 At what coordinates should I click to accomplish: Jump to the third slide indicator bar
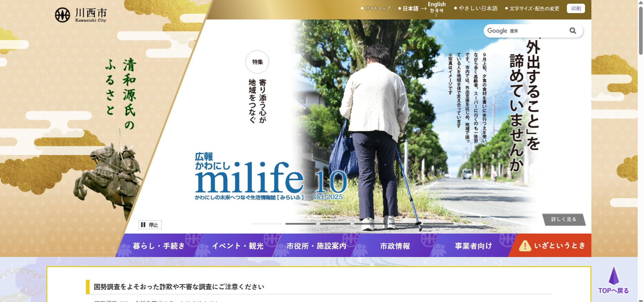tap(335, 224)
